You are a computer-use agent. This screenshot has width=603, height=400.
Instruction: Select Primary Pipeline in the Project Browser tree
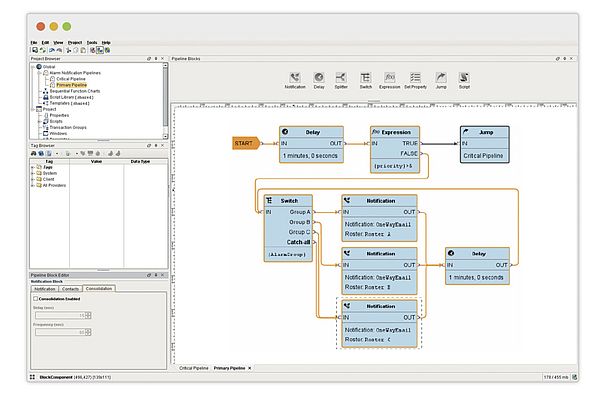coord(72,85)
